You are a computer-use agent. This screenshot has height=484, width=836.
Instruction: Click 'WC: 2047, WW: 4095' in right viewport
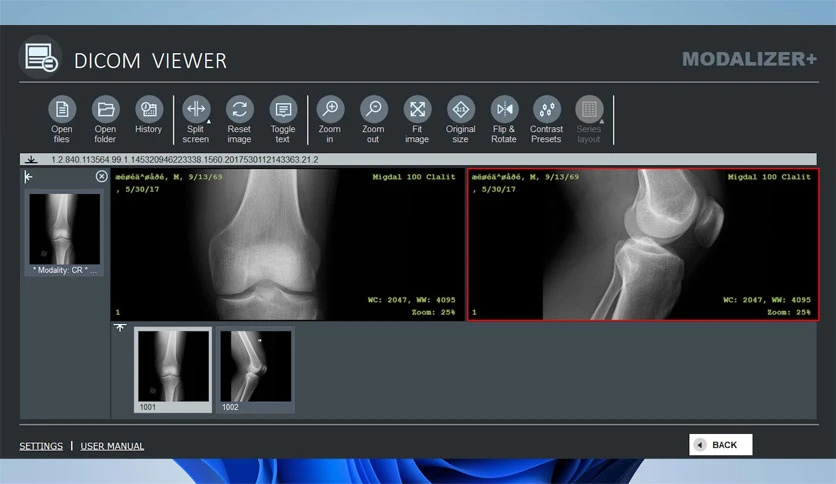(767, 300)
